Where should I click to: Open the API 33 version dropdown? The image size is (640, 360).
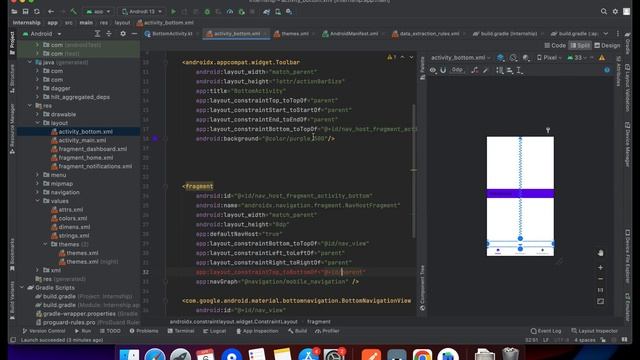(x=577, y=58)
